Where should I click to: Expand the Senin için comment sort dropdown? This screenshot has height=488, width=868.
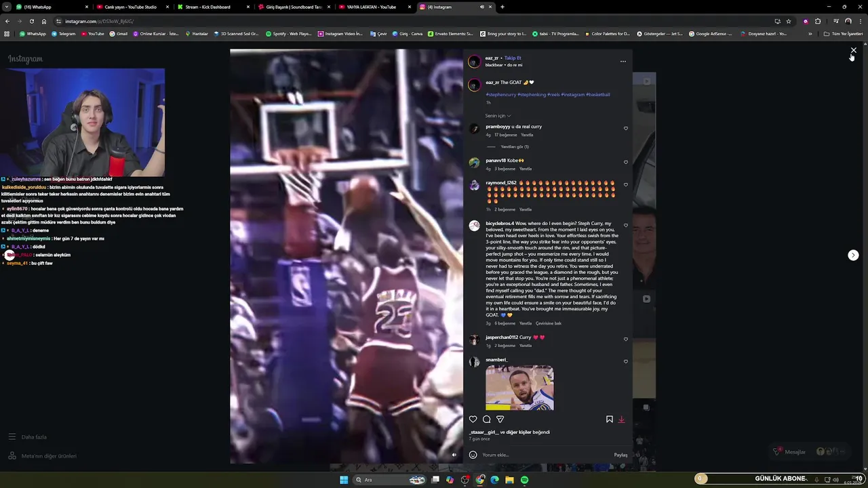coord(498,116)
